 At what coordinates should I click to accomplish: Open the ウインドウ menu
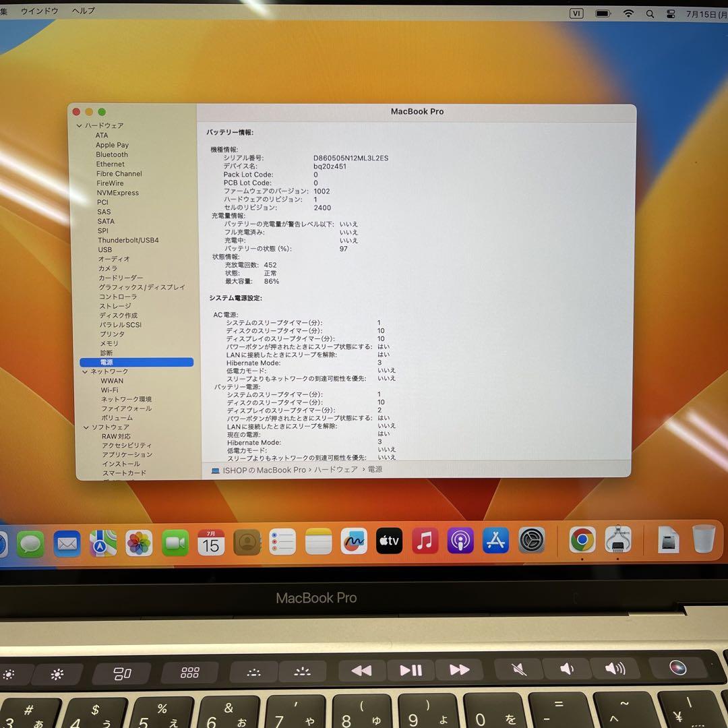40,11
